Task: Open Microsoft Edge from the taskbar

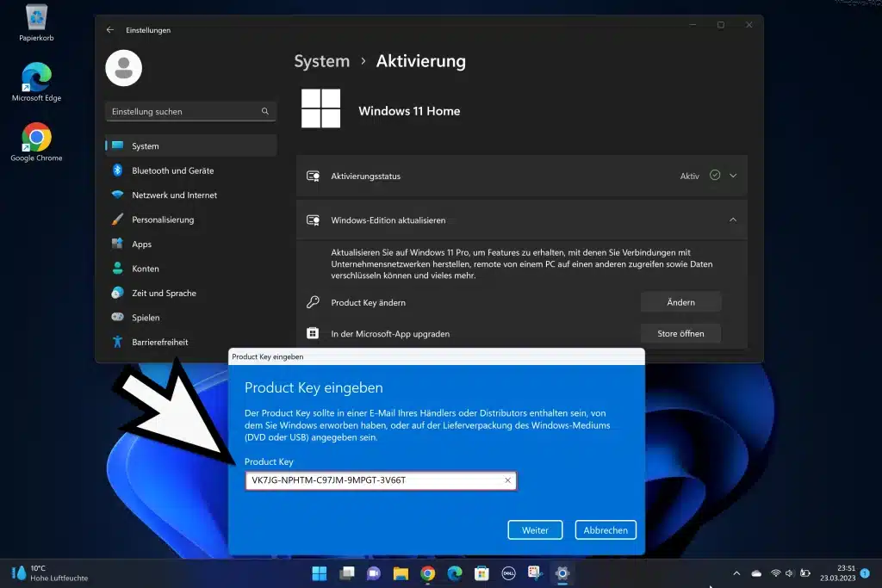Action: pos(455,573)
